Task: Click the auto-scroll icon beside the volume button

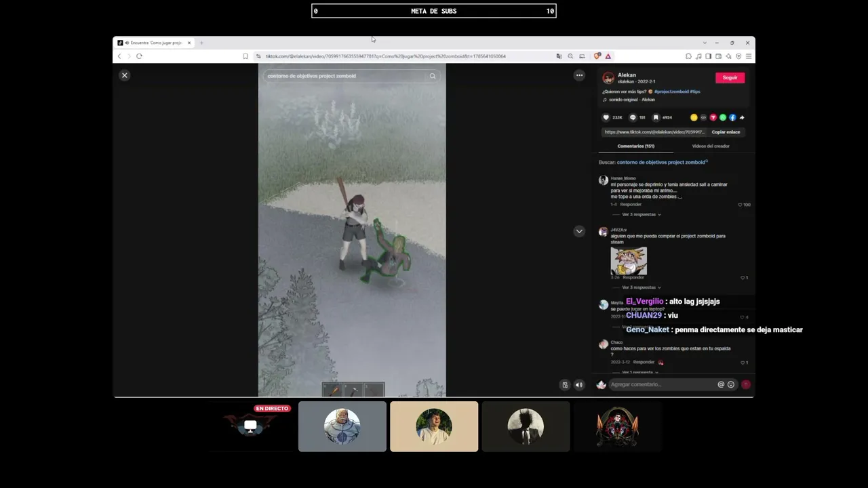Action: (x=565, y=385)
